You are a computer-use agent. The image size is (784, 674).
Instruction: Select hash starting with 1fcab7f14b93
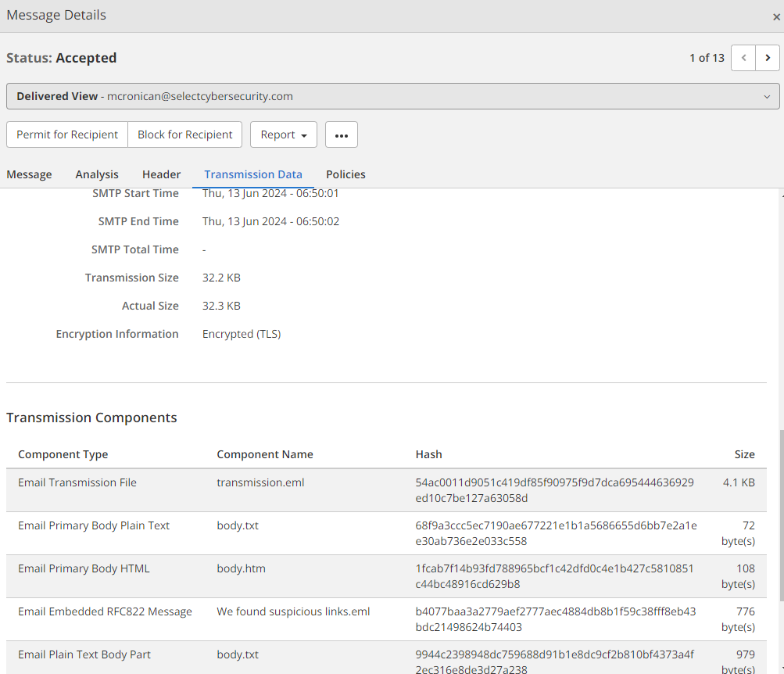pos(554,576)
